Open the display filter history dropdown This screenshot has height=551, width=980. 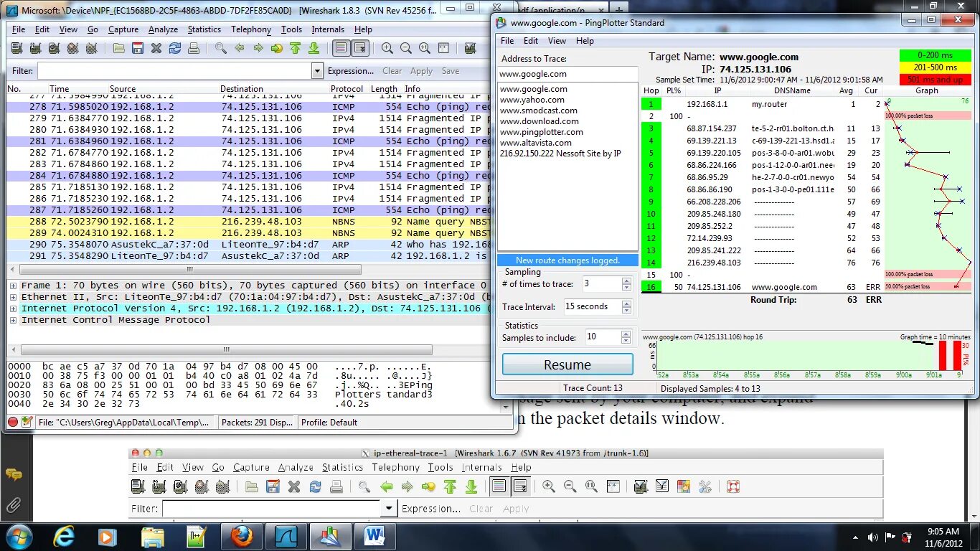(317, 71)
